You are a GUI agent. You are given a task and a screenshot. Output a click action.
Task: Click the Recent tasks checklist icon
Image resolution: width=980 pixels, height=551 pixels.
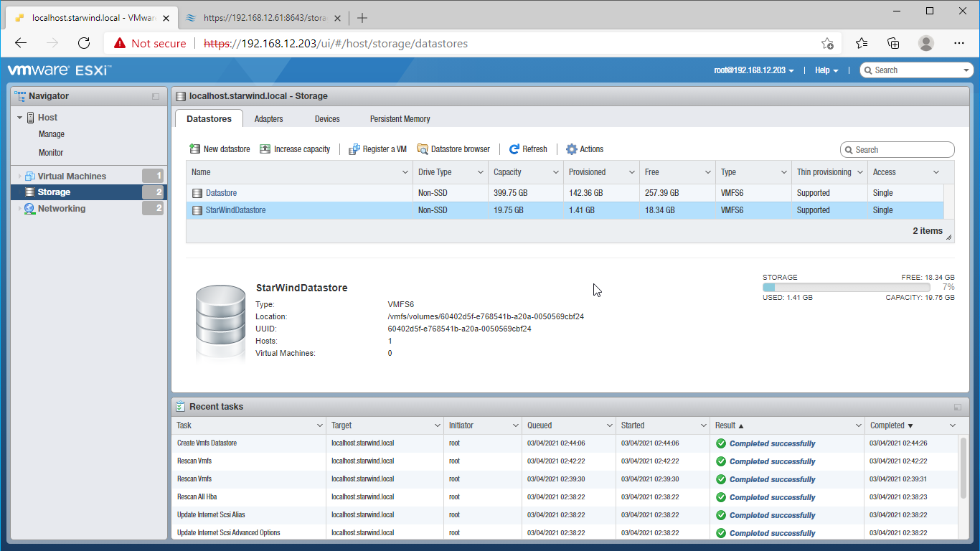pyautogui.click(x=181, y=406)
